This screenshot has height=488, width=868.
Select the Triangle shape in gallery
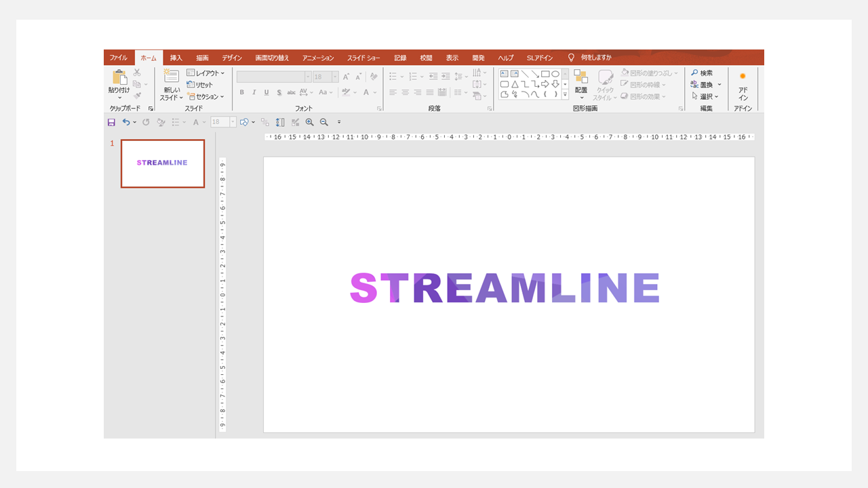coord(515,84)
